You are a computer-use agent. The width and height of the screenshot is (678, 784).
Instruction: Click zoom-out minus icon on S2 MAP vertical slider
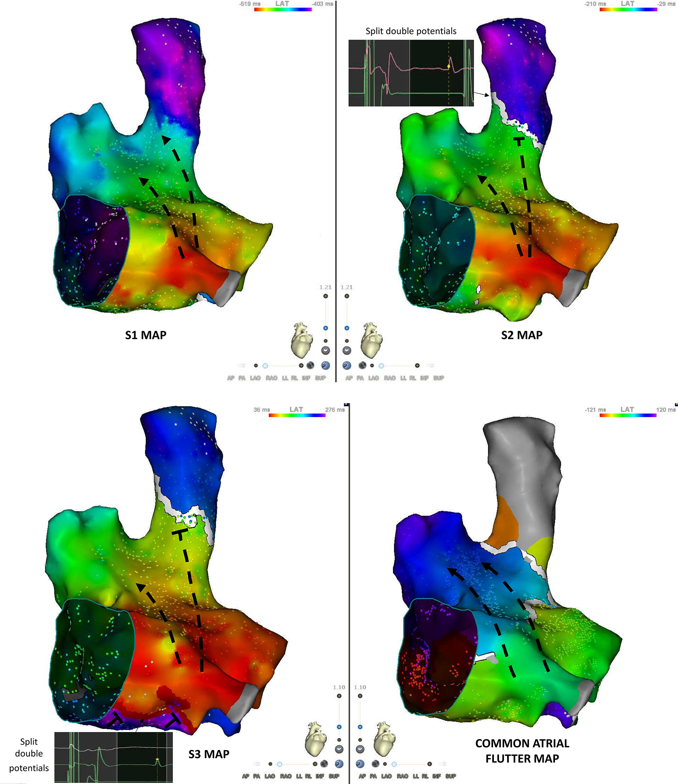coord(347,341)
